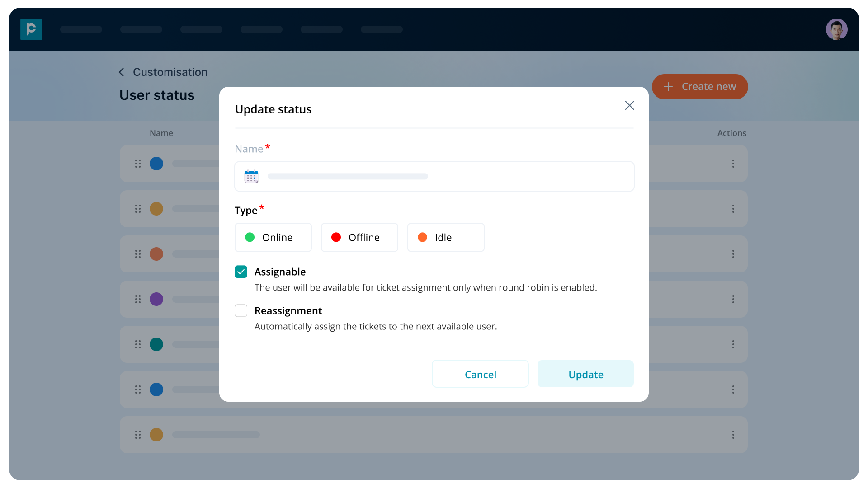Click the app logo in top-left corner

tap(31, 29)
